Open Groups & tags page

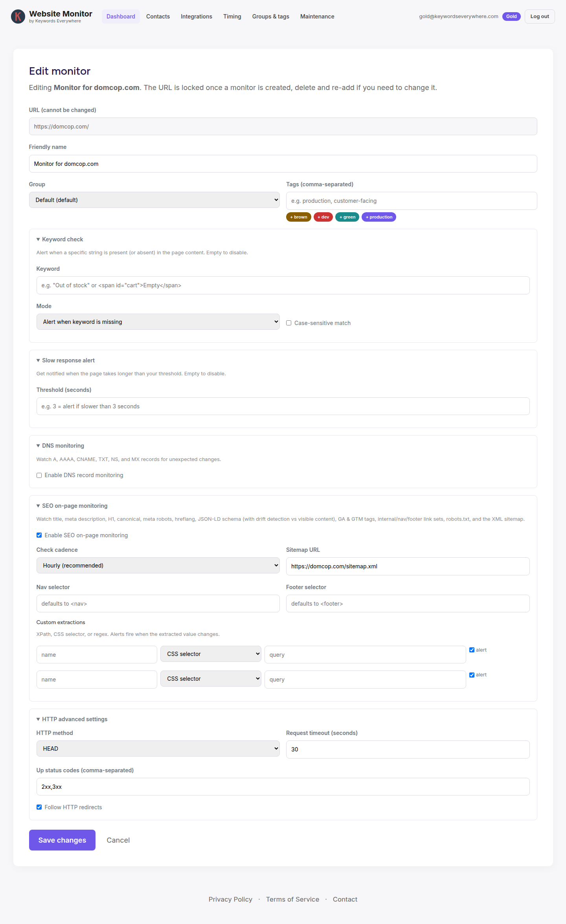(271, 17)
